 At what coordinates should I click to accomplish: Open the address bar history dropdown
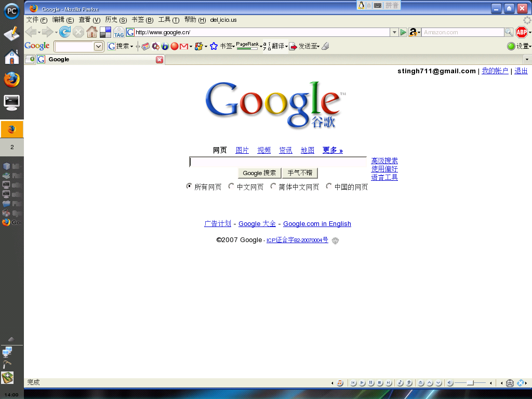[394, 32]
